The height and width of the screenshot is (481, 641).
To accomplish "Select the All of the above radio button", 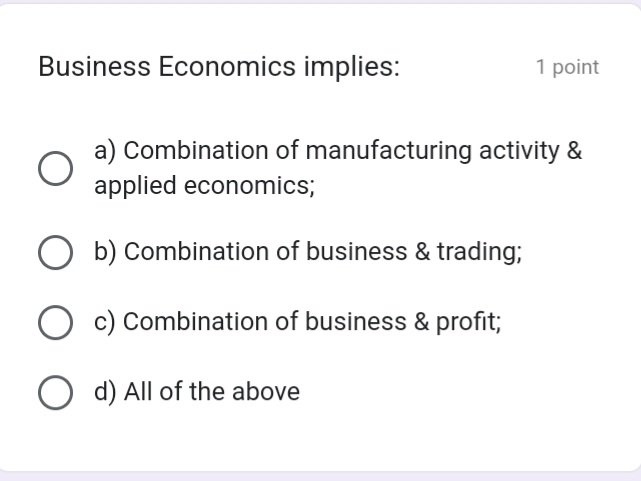I will tap(55, 392).
